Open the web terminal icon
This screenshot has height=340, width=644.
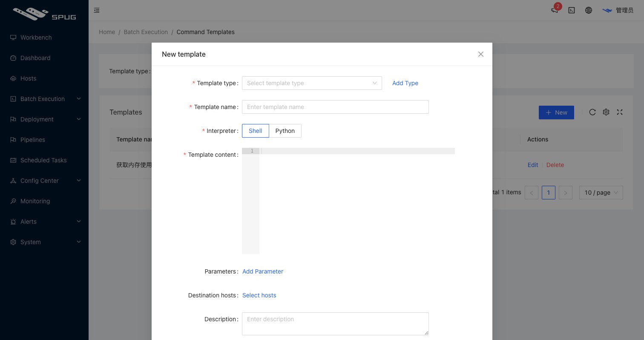(x=572, y=10)
